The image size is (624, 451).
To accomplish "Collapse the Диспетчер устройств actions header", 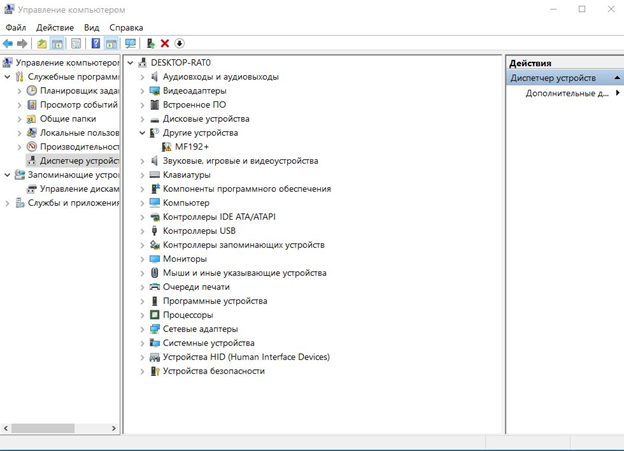I will (617, 78).
